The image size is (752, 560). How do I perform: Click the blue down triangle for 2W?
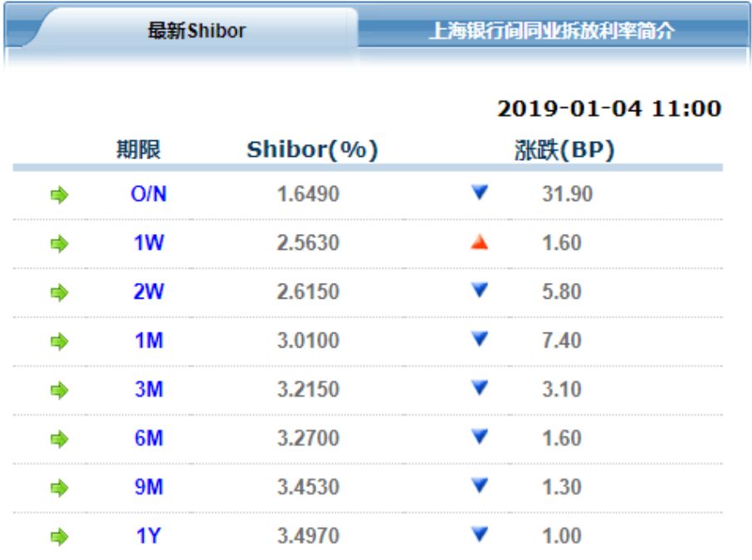click(x=480, y=290)
